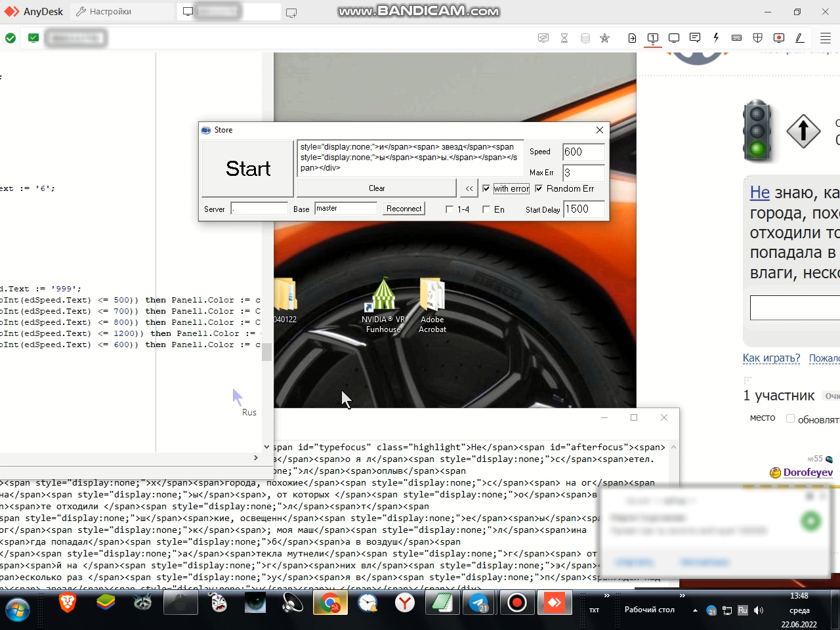The image size is (840, 630).
Task: Open Telegram from the taskbar
Action: [480, 603]
